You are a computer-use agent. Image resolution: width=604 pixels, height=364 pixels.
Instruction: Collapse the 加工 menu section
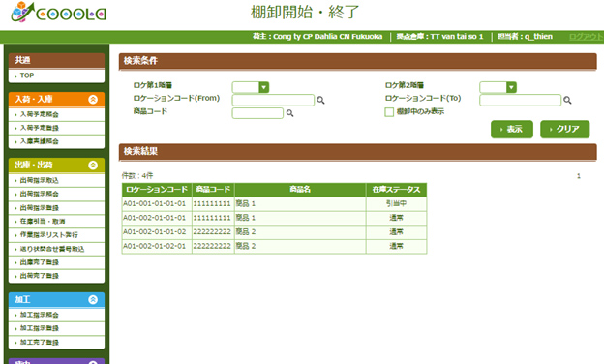click(93, 300)
